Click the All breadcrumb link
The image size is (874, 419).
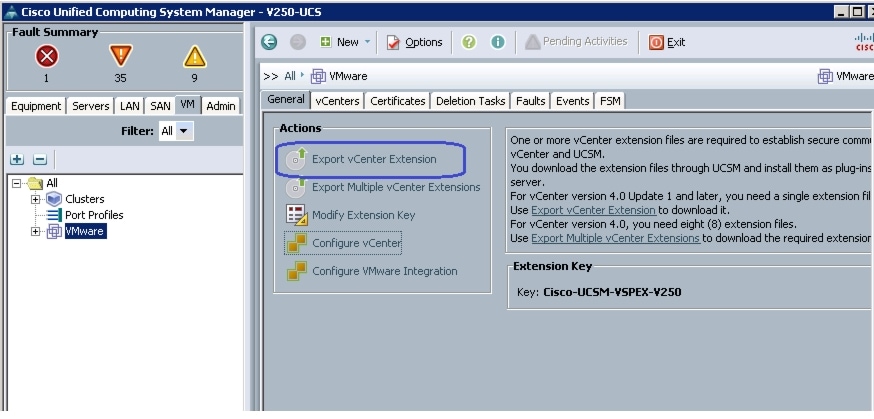(290, 76)
